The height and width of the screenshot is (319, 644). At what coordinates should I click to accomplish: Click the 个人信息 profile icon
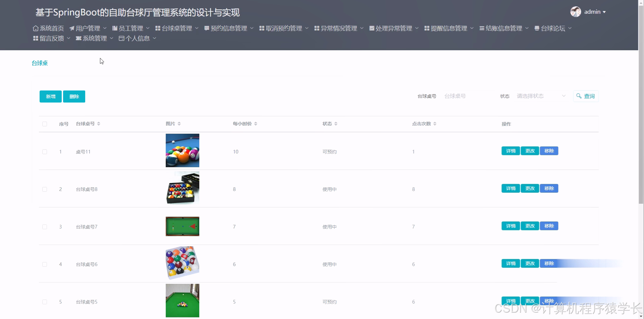(x=121, y=38)
